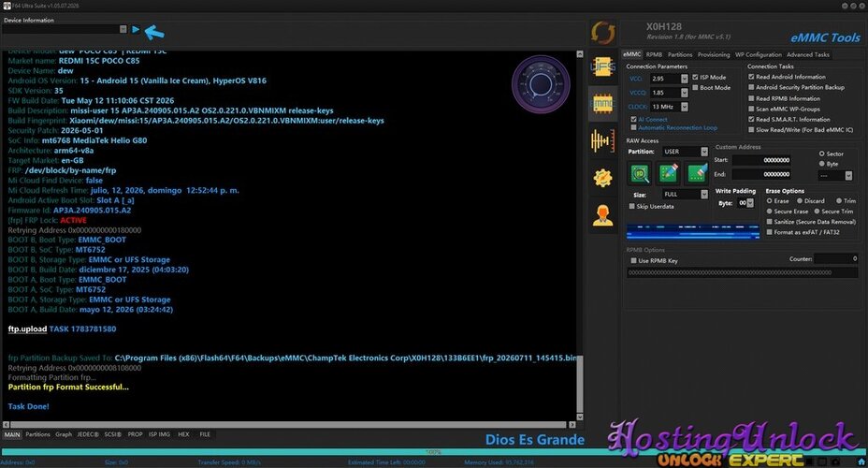The image size is (868, 468).
Task: Toggle Read S.M.A.R.T. Information checkbox
Action: [x=751, y=119]
